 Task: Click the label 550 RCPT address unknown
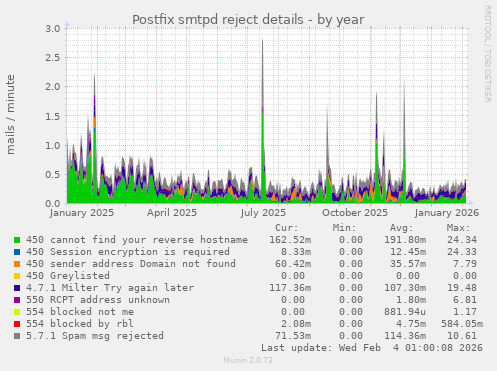click(98, 300)
